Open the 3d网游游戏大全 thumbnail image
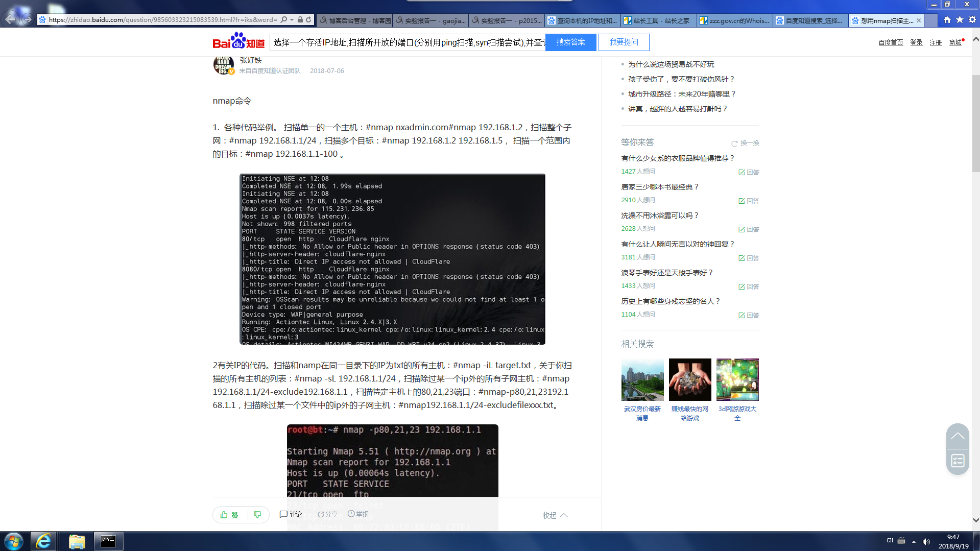This screenshot has height=551, width=980. click(x=737, y=379)
